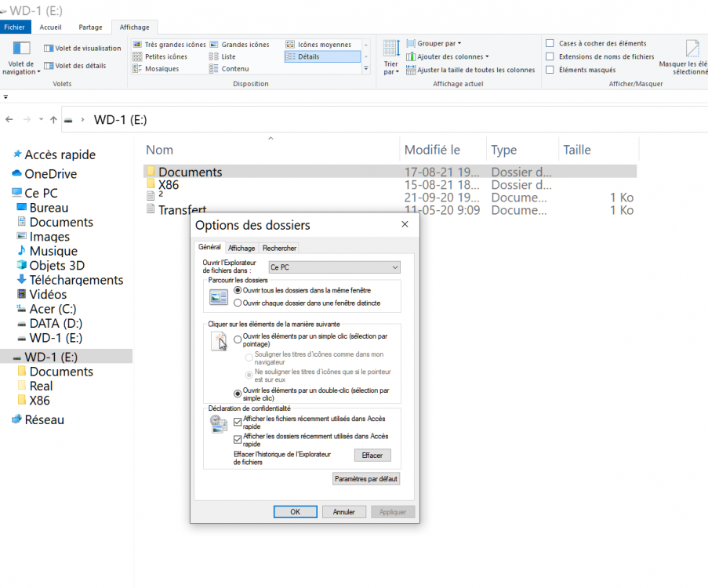Expand the Grouper par dropdown

point(439,44)
